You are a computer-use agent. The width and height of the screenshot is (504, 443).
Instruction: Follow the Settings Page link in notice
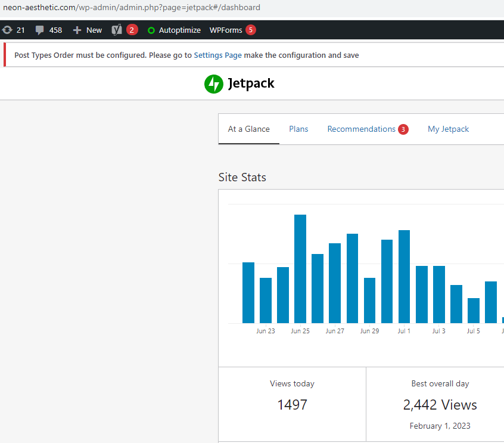click(x=217, y=55)
